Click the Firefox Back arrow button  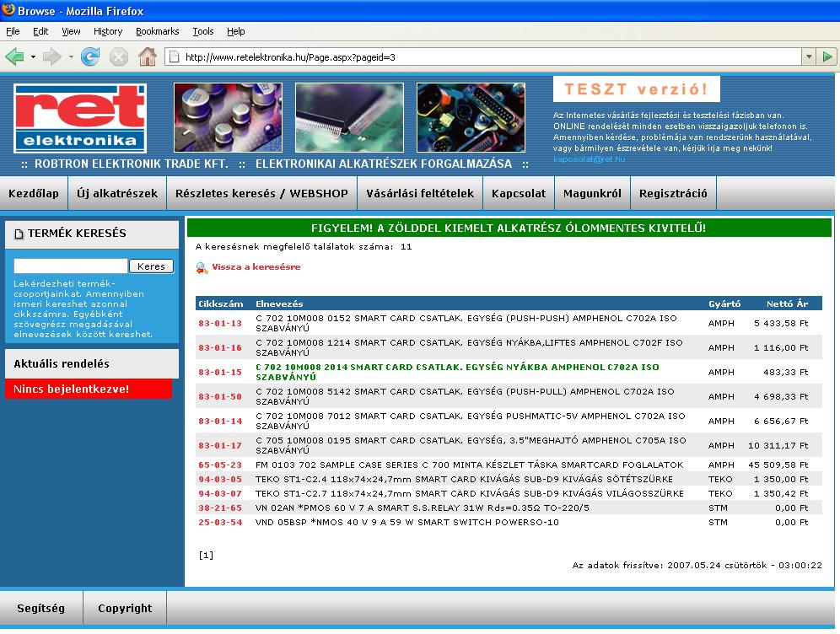(x=14, y=56)
